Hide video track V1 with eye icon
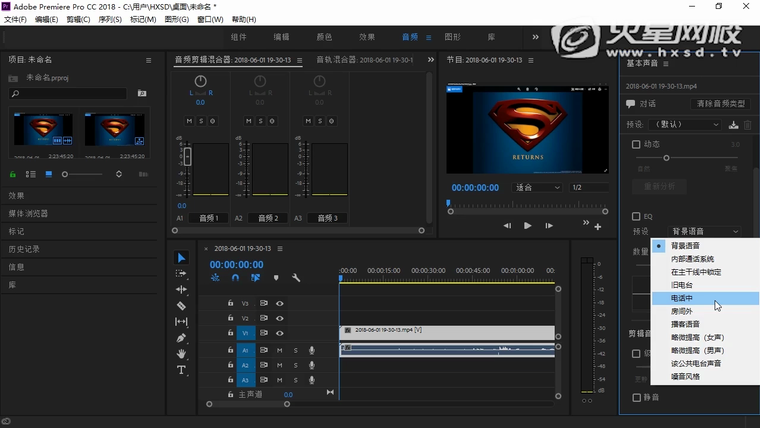This screenshot has height=428, width=760. point(280,333)
